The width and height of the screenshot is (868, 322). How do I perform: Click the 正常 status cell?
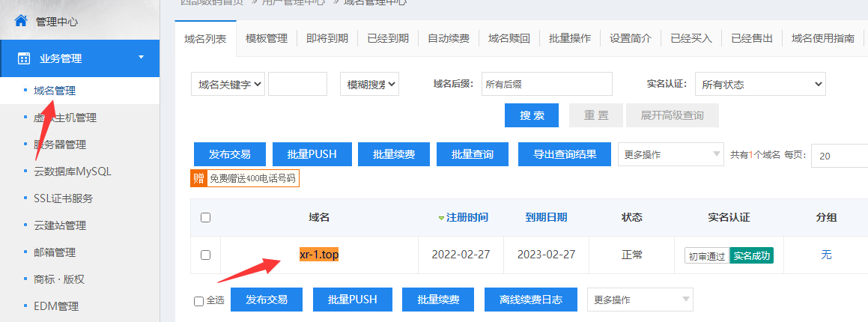click(x=631, y=255)
